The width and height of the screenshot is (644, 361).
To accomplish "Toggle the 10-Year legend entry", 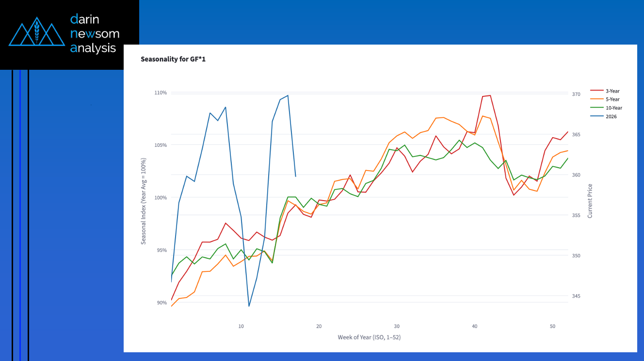I will pyautogui.click(x=613, y=108).
